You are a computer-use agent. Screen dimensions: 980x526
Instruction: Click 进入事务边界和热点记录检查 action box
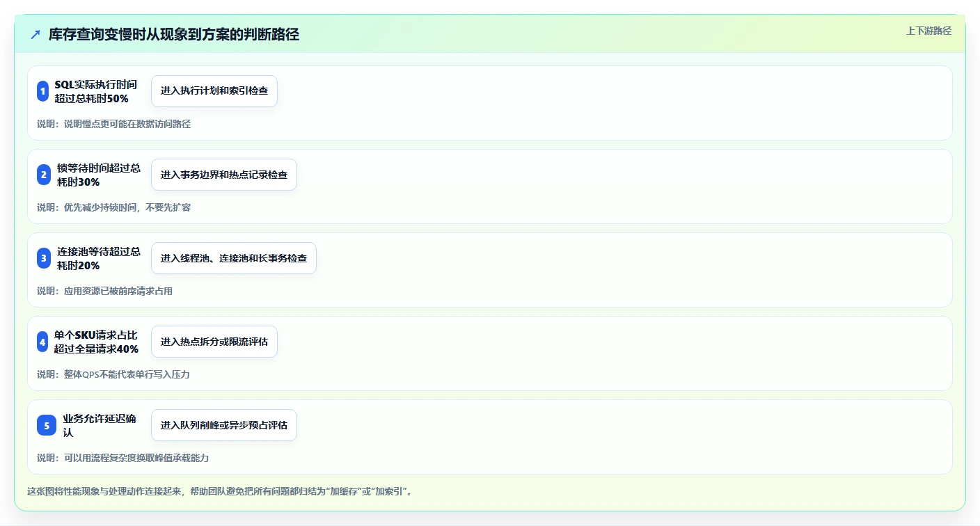(224, 175)
